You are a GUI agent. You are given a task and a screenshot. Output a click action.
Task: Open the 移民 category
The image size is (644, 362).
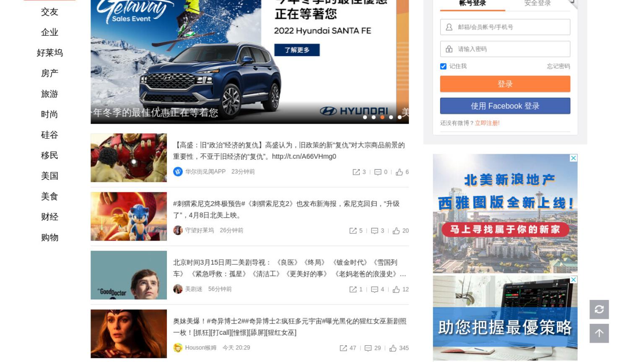point(49,155)
